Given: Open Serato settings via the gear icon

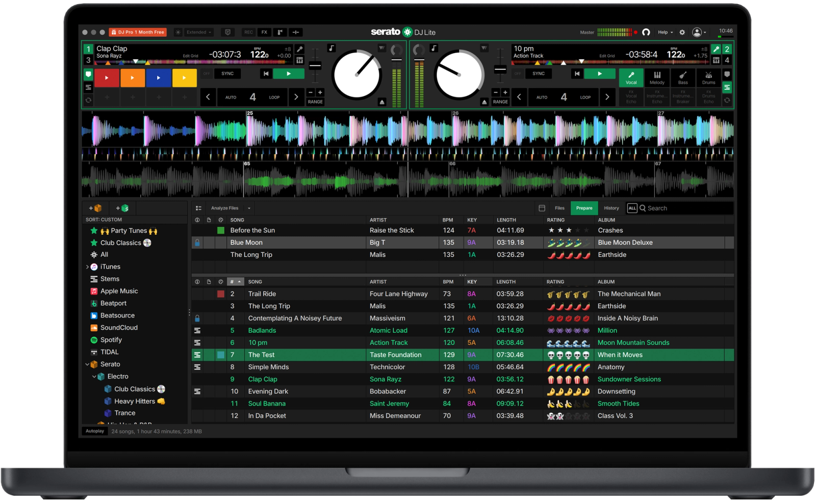Looking at the screenshot, I should point(682,32).
